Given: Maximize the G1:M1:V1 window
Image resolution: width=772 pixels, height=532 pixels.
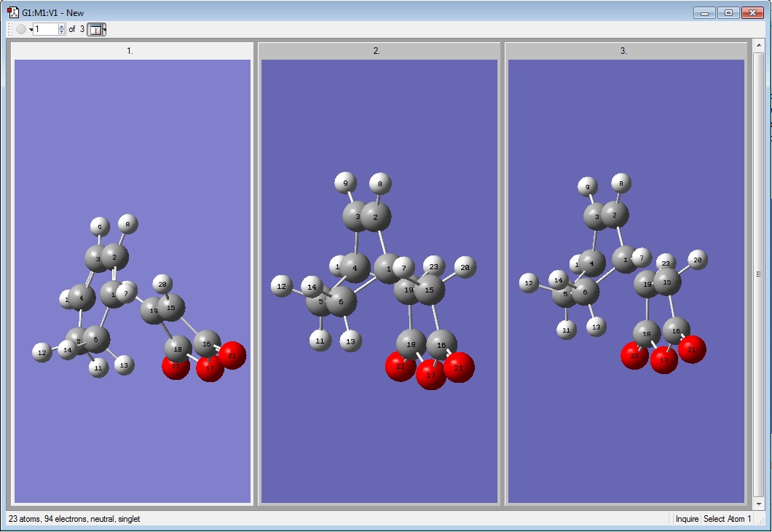Looking at the screenshot, I should [x=728, y=13].
